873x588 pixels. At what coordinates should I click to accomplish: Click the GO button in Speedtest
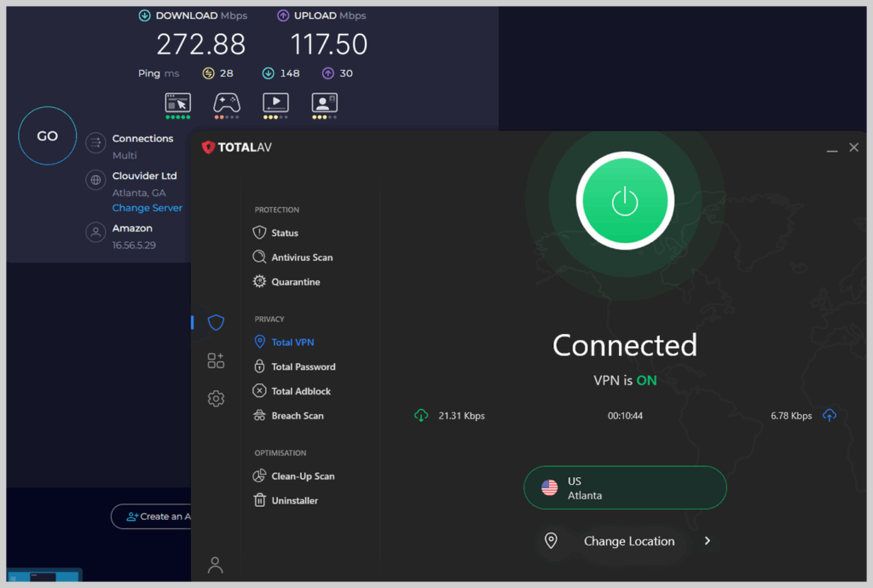48,135
